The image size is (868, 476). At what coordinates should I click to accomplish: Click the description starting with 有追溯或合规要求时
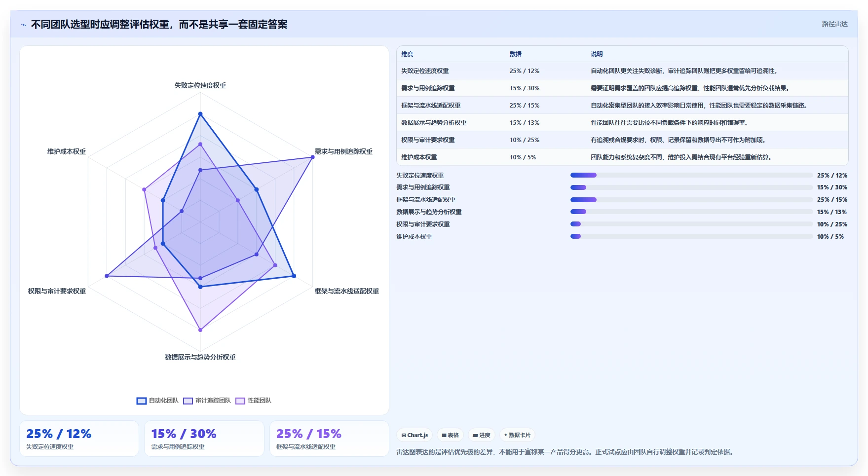pyautogui.click(x=679, y=140)
